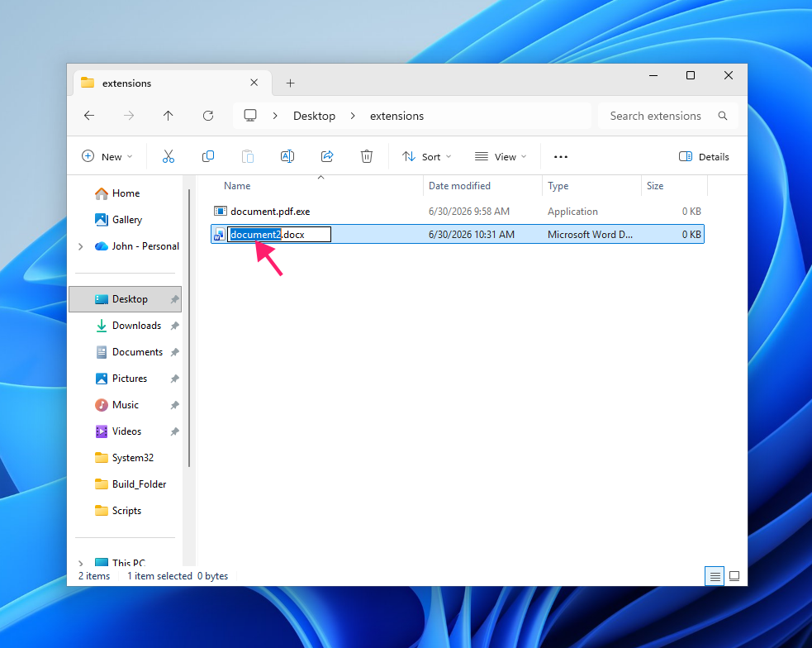Select Desktop in the navigation pane
The height and width of the screenshot is (648, 812).
click(x=126, y=299)
